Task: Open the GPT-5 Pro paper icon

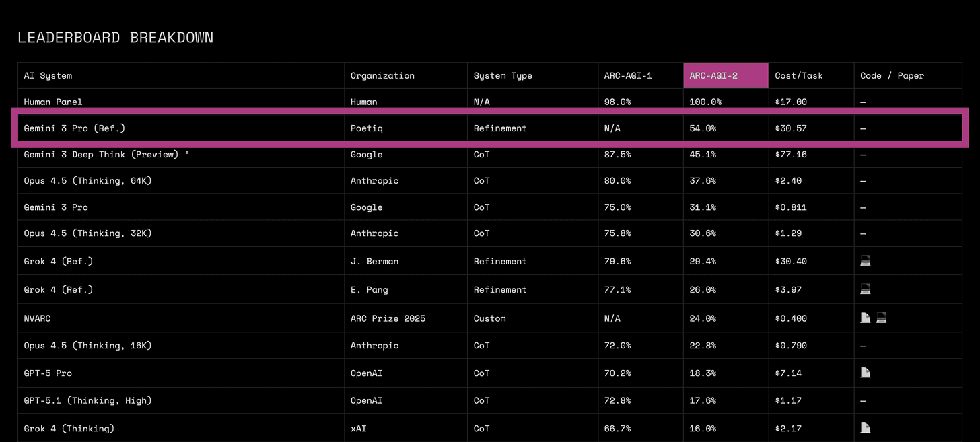Action: (865, 373)
